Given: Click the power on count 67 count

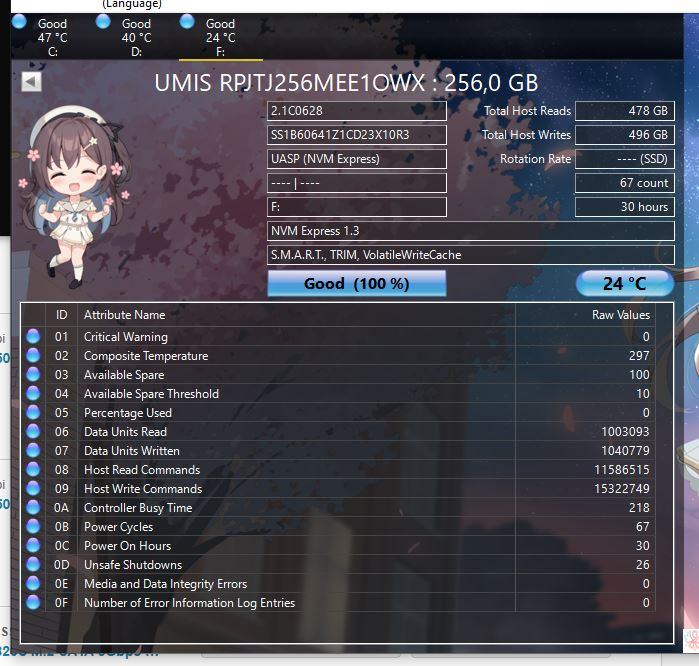Looking at the screenshot, I should tap(625, 183).
